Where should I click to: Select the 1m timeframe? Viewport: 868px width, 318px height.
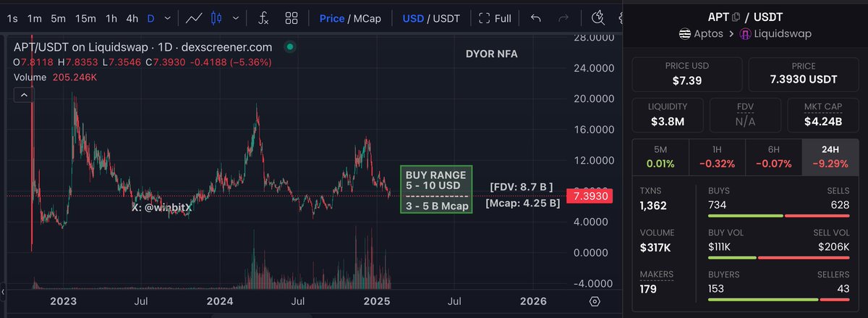click(x=34, y=18)
